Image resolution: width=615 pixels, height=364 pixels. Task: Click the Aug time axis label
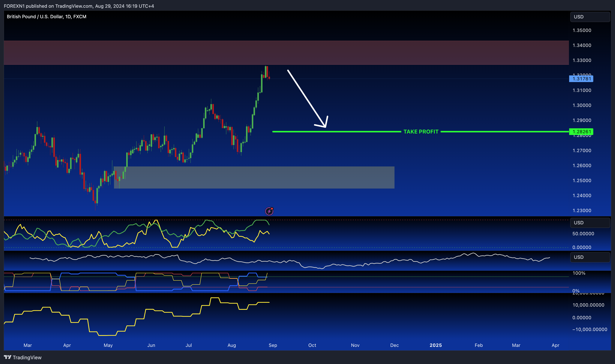click(x=232, y=345)
